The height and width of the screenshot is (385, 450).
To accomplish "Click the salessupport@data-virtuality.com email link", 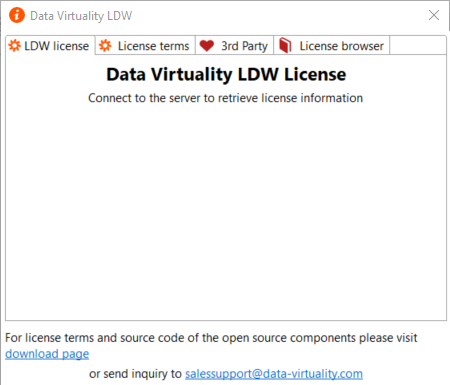I will pos(274,374).
